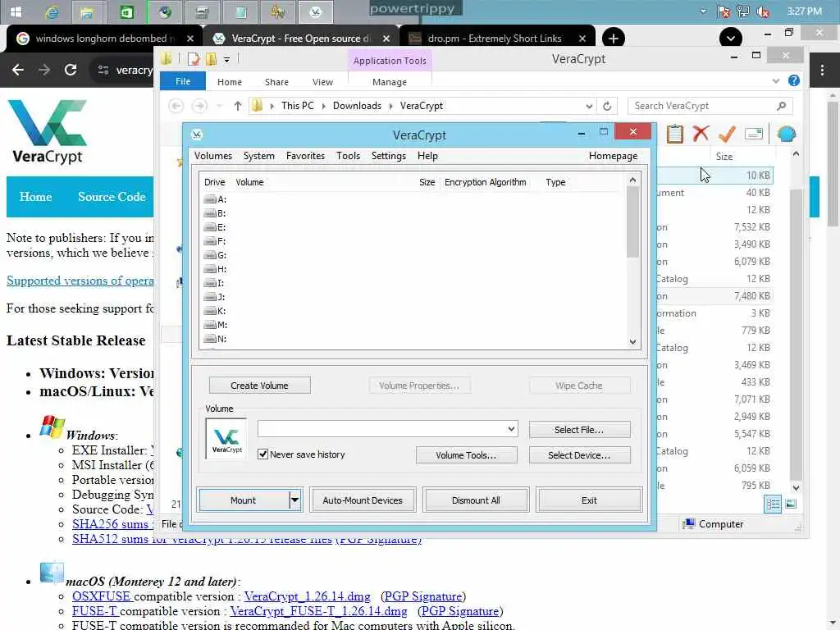Open Explorer Help question mark icon

click(794, 81)
